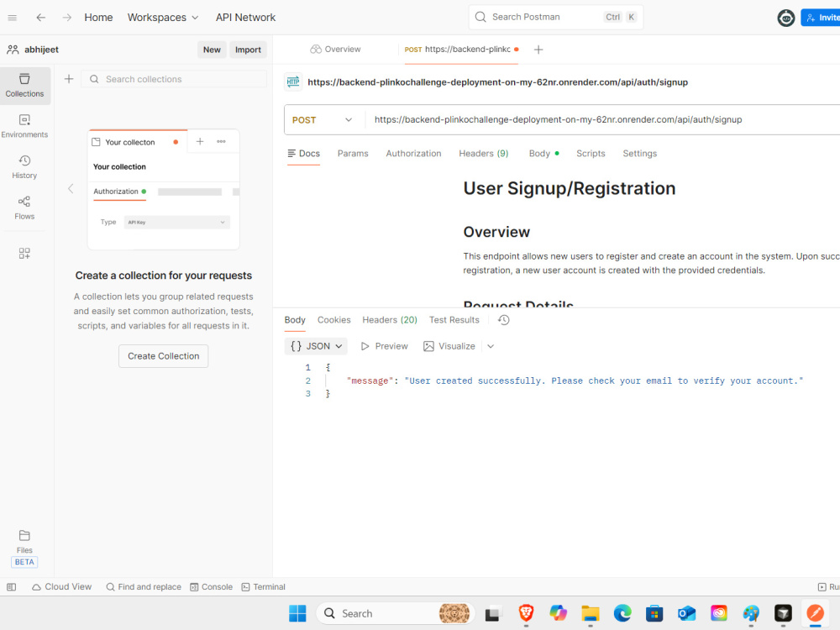The image size is (840, 630).
Task: Click the Invite button
Action: tap(821, 18)
